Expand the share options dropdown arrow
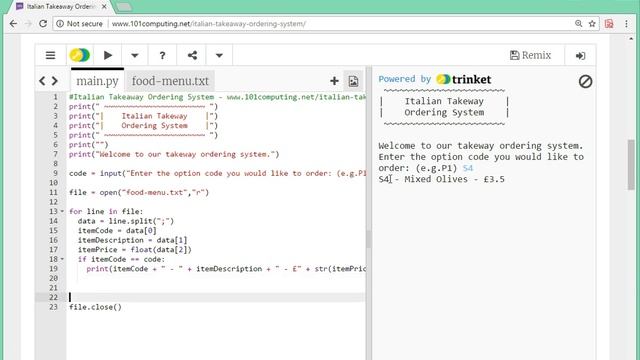This screenshot has width=640, height=360. (x=219, y=56)
